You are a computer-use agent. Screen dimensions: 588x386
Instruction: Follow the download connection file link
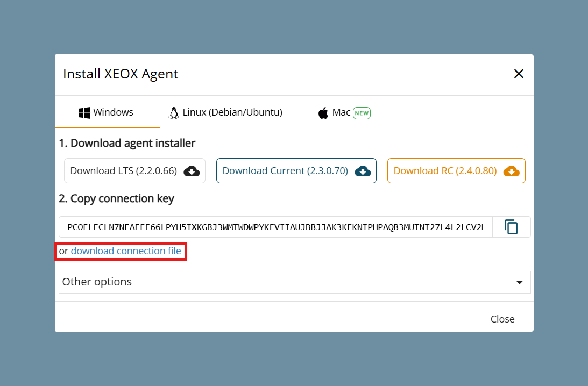click(126, 251)
